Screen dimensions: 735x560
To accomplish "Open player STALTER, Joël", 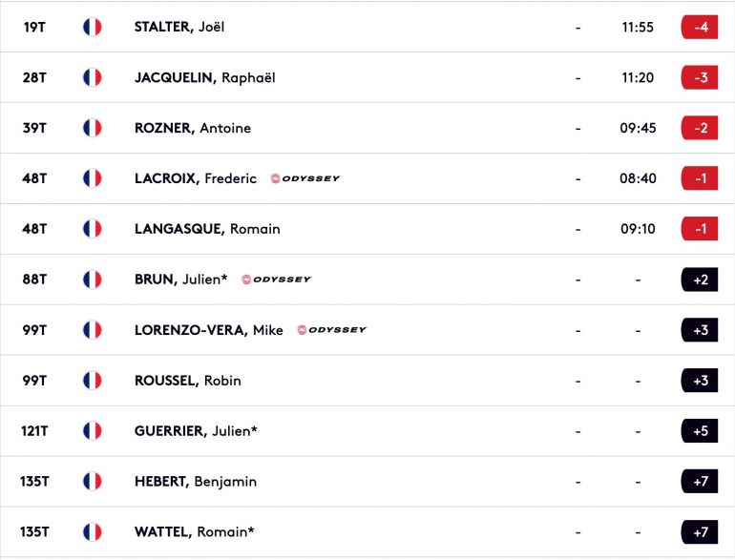I will pos(179,27).
